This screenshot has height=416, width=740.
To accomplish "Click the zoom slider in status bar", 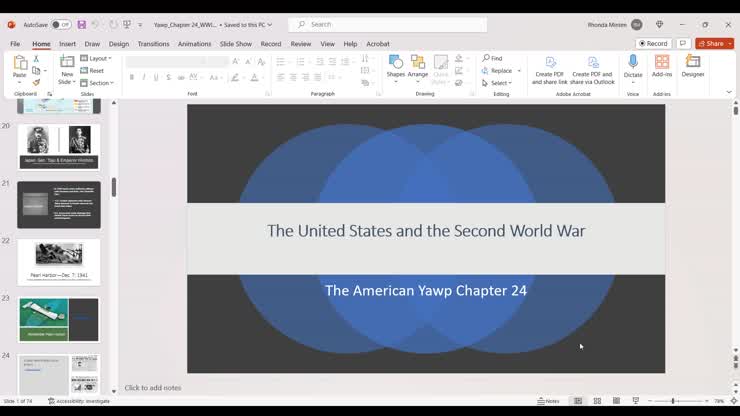I will point(673,401).
